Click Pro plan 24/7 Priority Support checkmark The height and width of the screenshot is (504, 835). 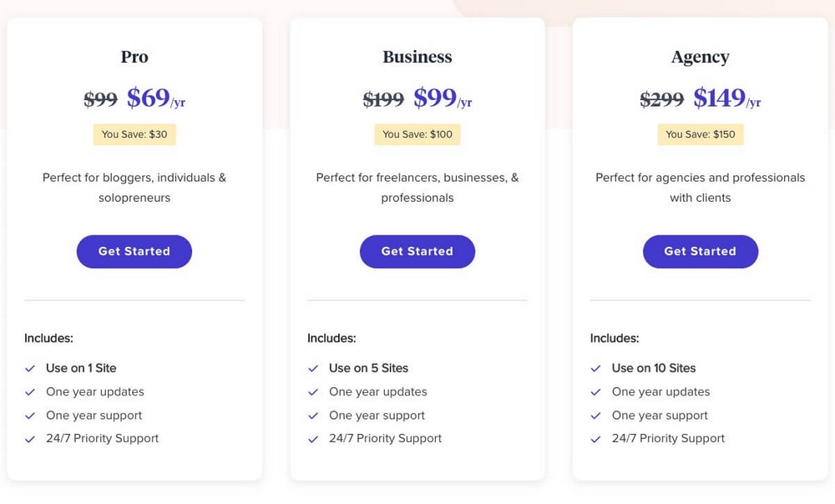pos(30,439)
